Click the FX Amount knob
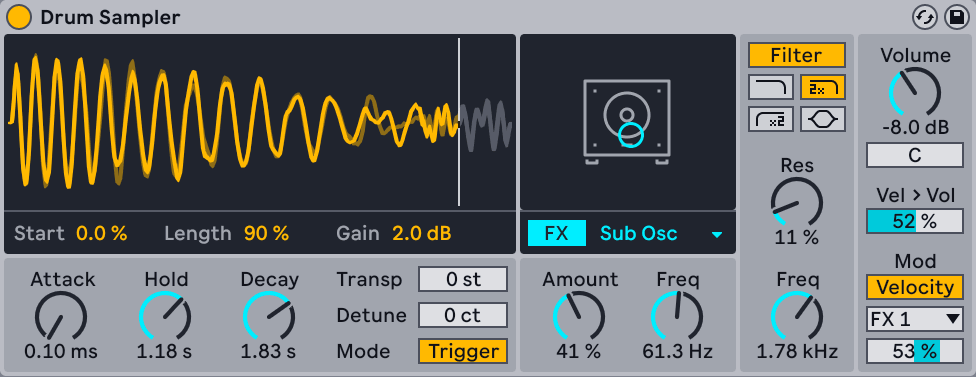Viewport: 976px width, 377px height. click(579, 316)
